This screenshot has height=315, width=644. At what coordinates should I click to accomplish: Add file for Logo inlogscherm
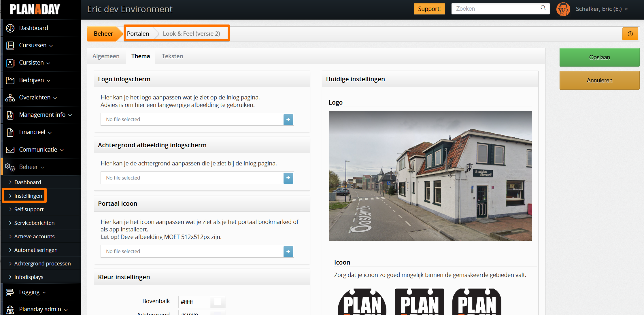pos(288,119)
